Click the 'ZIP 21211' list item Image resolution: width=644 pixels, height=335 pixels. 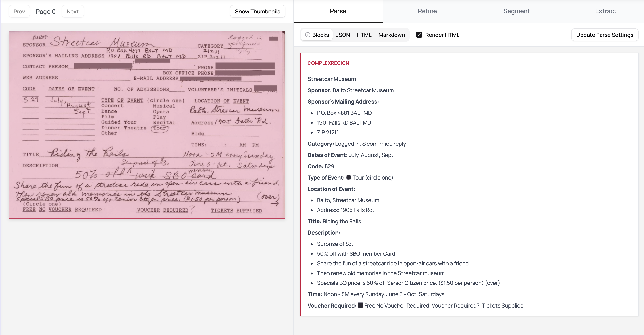pyautogui.click(x=327, y=133)
